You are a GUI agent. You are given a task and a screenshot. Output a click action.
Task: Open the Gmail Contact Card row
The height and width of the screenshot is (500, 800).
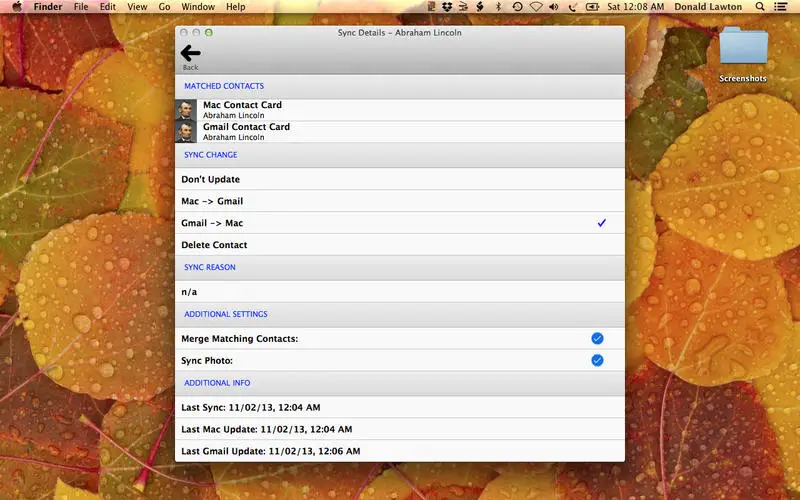399,132
